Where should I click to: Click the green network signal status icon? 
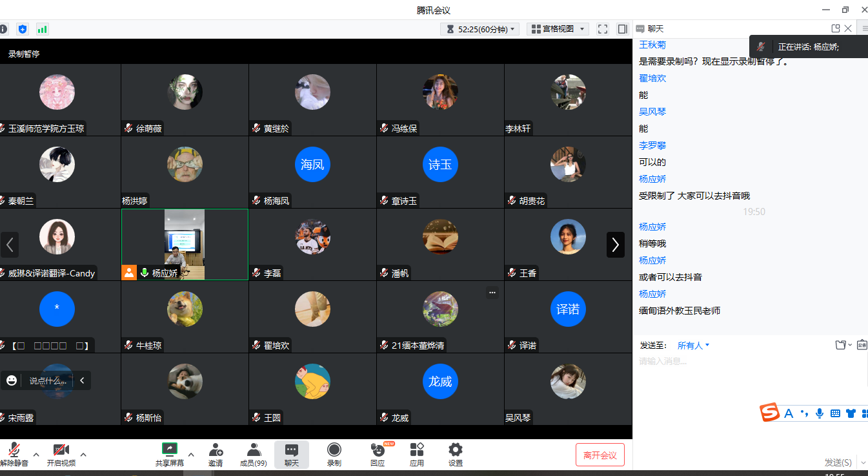43,29
